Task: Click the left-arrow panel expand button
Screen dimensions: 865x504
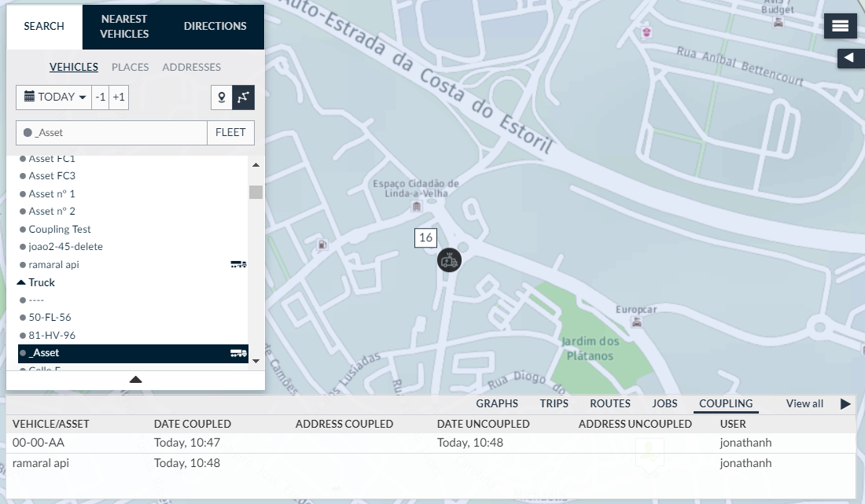Action: click(849, 57)
